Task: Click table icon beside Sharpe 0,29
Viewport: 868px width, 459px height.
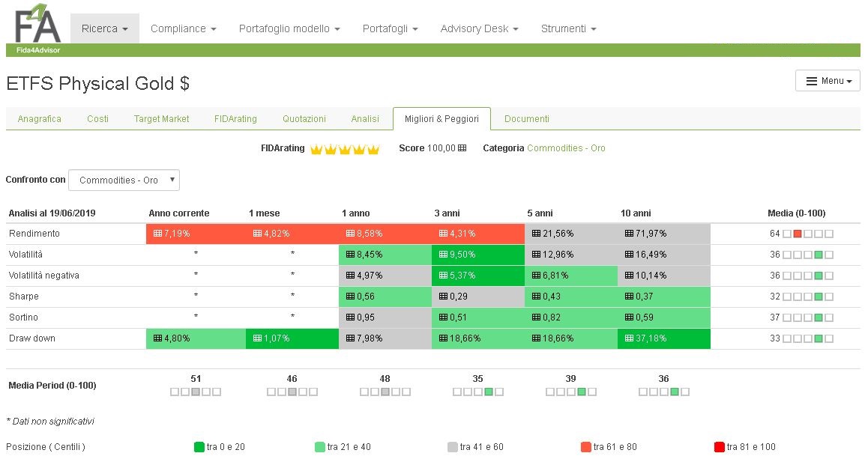Action: [x=444, y=297]
